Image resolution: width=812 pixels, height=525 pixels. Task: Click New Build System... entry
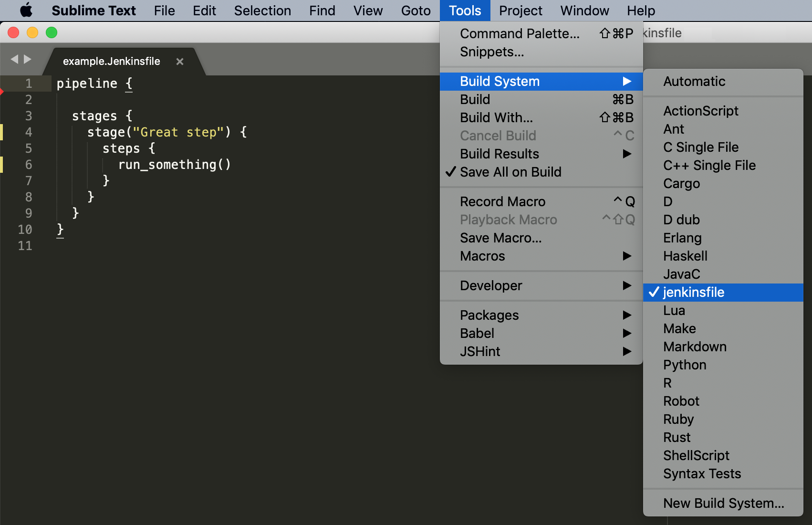point(723,503)
